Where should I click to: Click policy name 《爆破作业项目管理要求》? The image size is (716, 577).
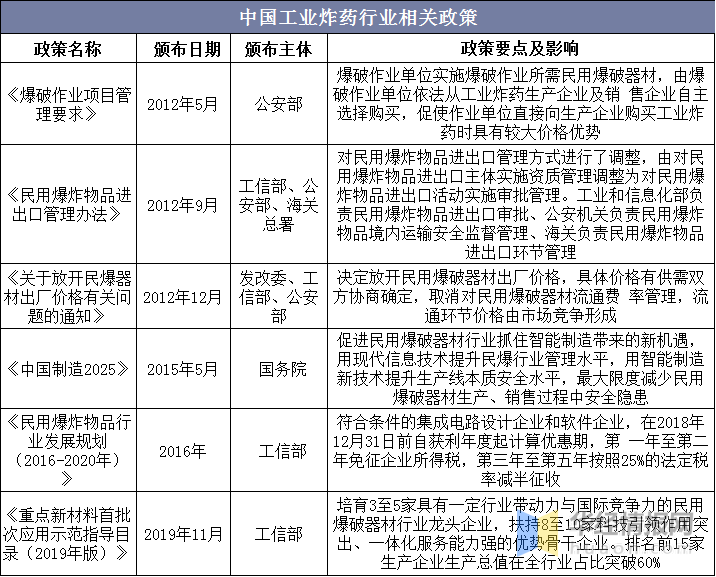tap(68, 105)
